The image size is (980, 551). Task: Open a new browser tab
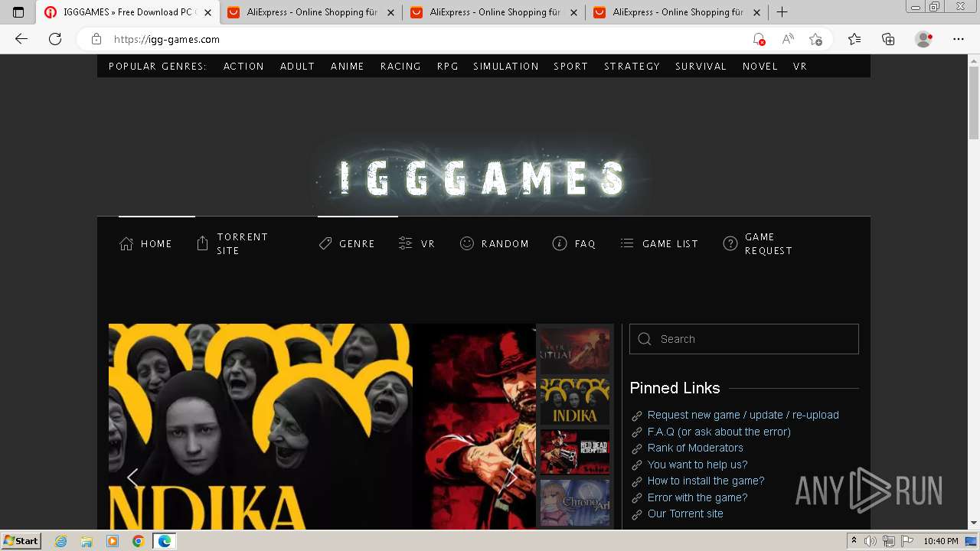tap(782, 12)
